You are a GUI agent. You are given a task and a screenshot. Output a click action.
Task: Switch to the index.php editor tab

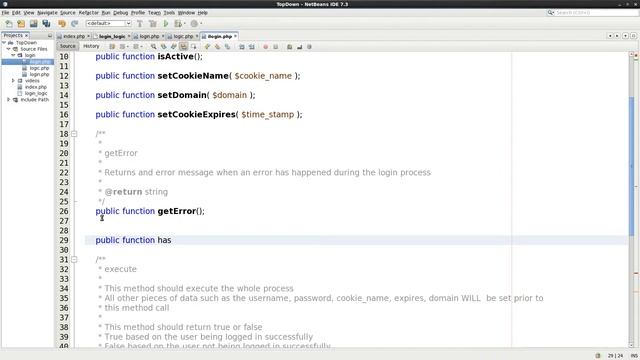tap(74, 36)
